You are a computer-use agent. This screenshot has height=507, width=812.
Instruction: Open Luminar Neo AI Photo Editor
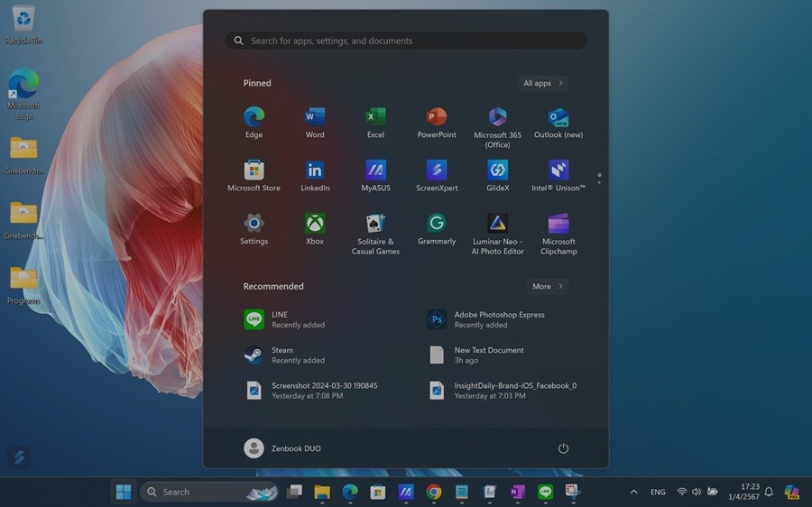coord(497,232)
